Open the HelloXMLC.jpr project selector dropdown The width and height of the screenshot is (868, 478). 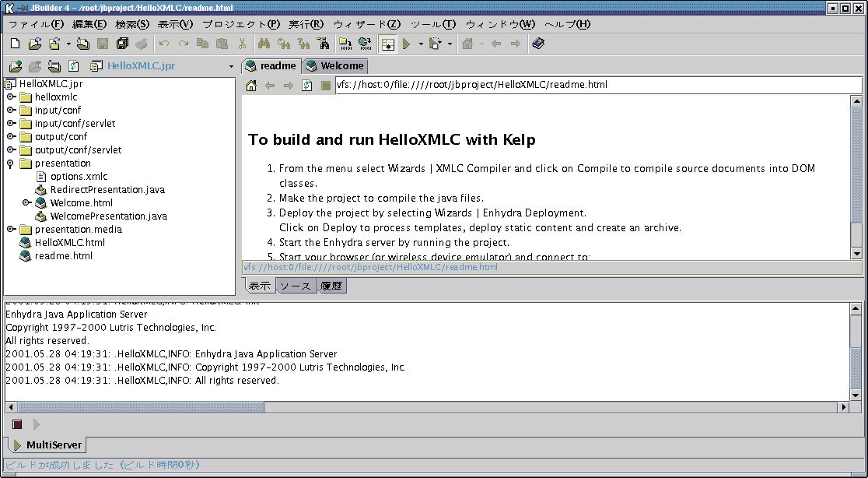point(231,66)
